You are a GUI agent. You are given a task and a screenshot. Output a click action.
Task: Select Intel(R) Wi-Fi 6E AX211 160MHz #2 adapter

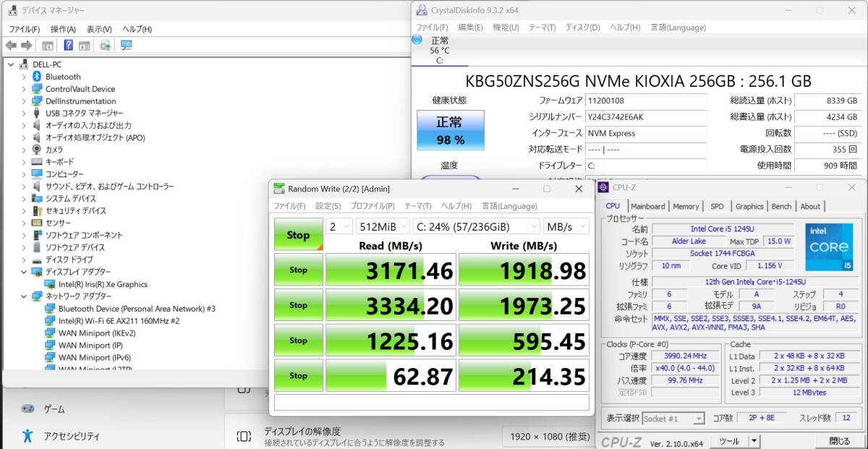[119, 320]
